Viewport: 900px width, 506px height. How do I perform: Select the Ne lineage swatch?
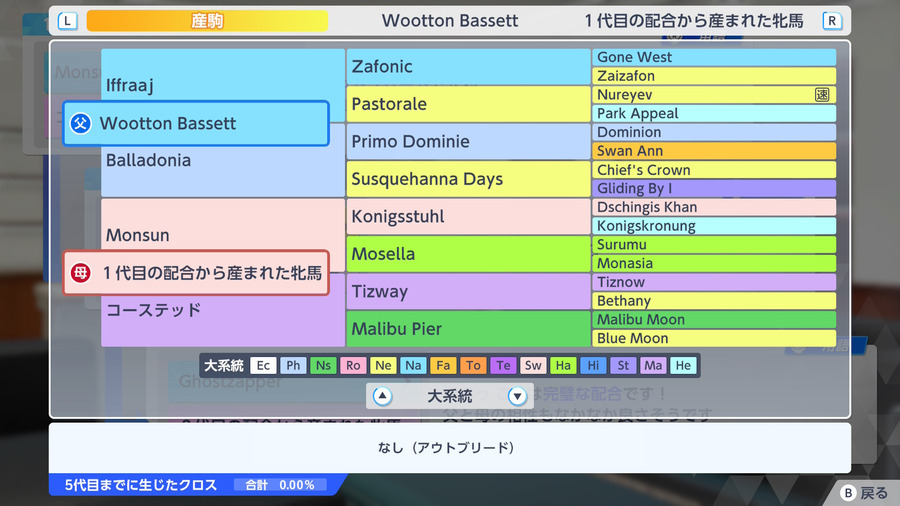(x=383, y=365)
